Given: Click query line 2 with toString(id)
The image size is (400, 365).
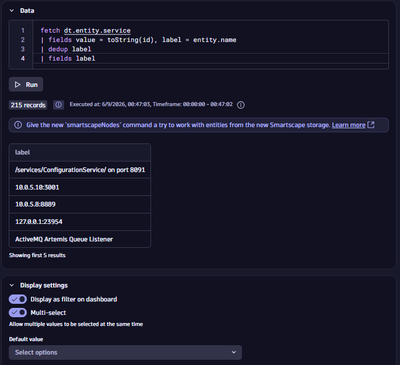Looking at the screenshot, I should 138,40.
